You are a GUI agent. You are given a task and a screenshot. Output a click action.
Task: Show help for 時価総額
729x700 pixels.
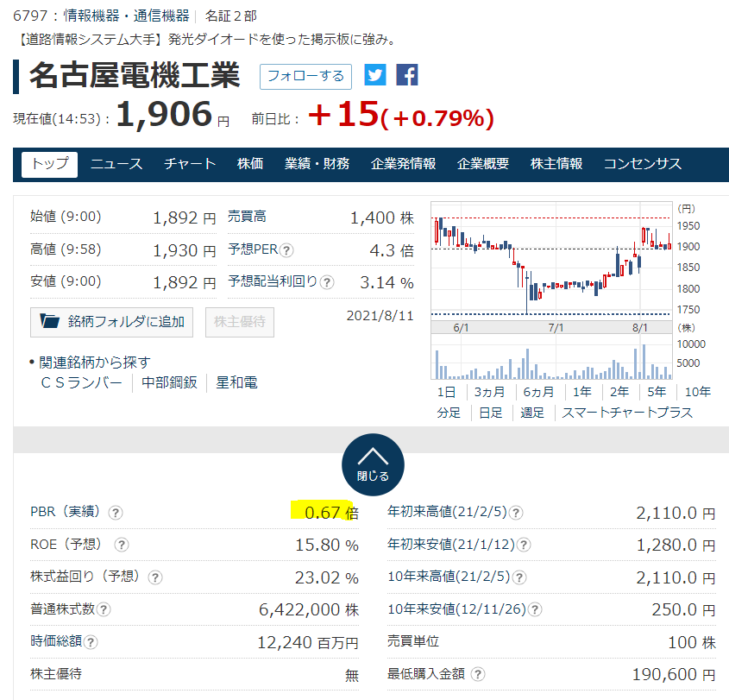(x=91, y=642)
